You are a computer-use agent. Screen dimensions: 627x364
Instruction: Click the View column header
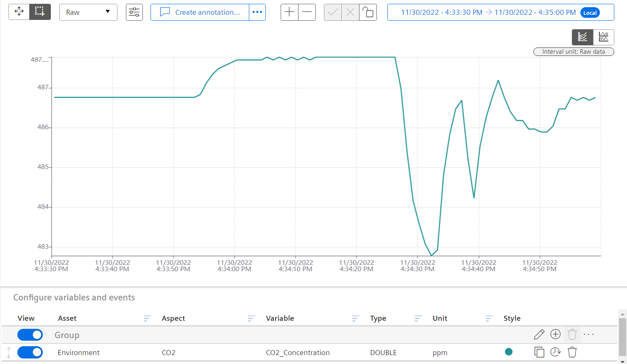(26, 318)
